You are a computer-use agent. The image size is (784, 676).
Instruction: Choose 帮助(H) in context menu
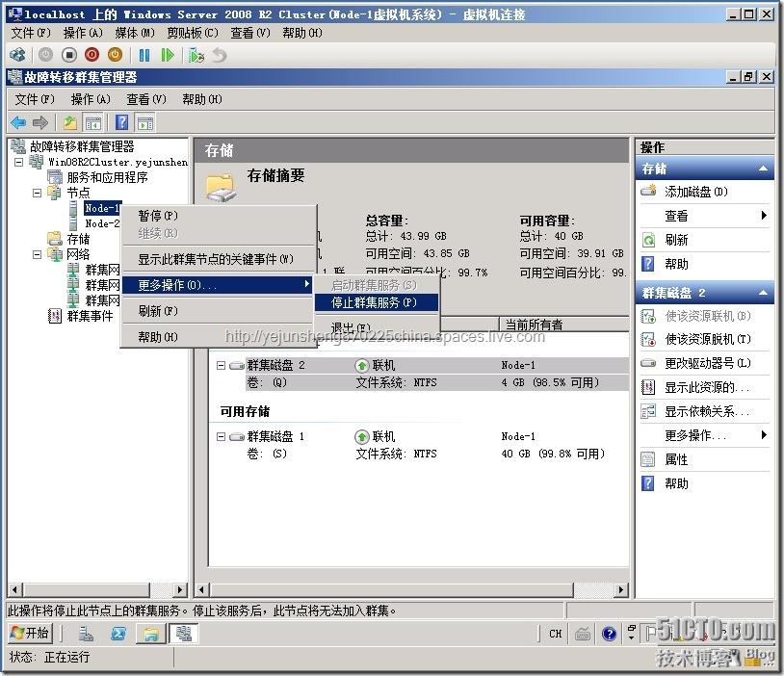[x=219, y=337]
